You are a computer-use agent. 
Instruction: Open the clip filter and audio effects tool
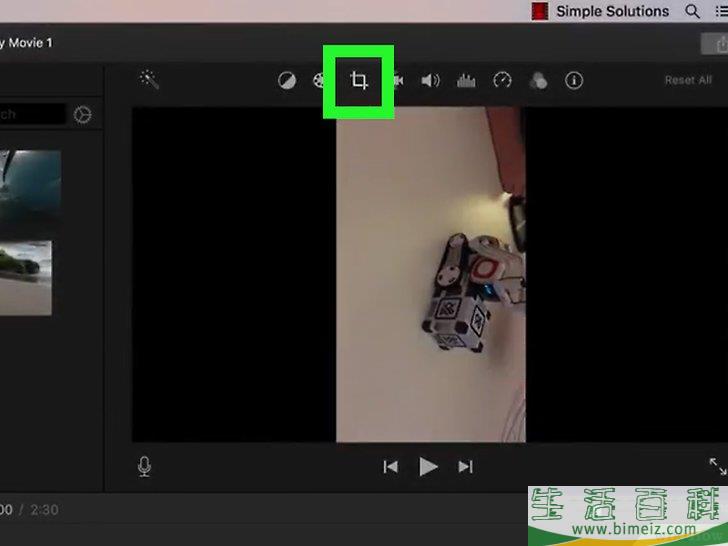pos(538,81)
